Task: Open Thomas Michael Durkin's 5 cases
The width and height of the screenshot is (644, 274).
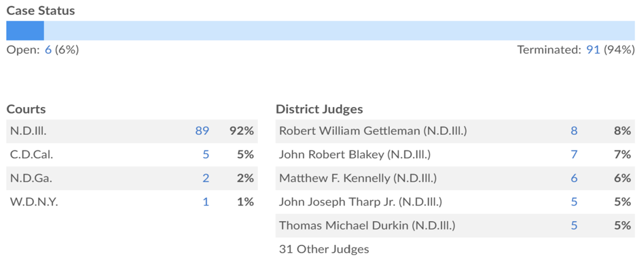Action: click(574, 225)
